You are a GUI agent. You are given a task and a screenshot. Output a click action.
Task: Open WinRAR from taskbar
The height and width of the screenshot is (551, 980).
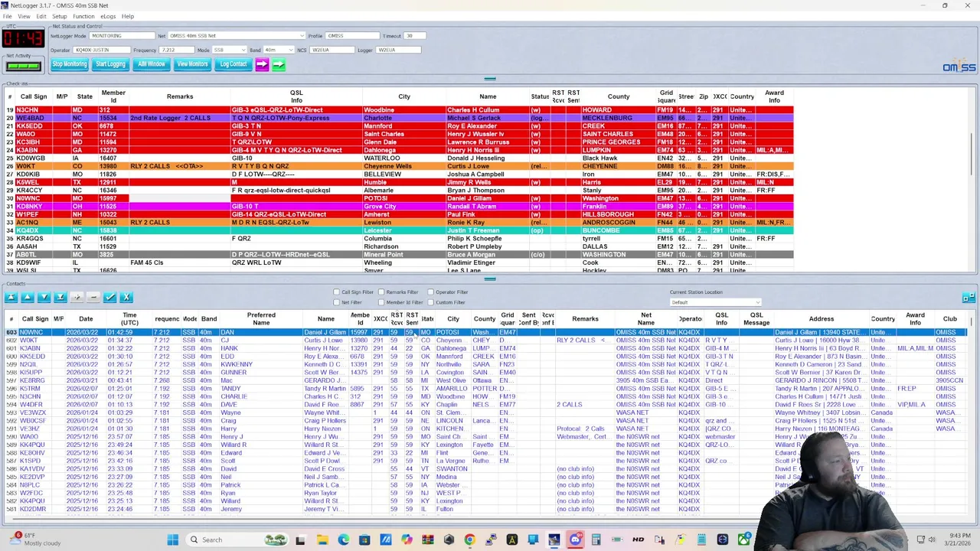(428, 540)
